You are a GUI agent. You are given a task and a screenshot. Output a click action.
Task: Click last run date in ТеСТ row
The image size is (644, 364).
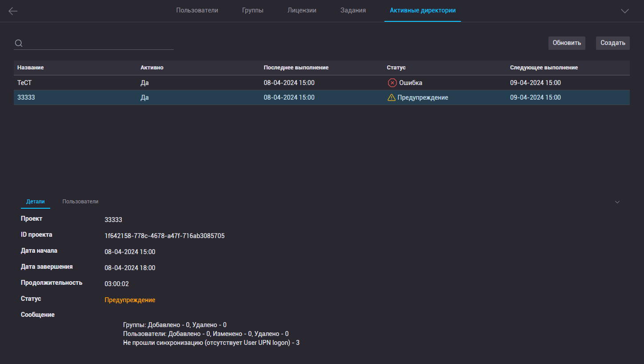289,83
